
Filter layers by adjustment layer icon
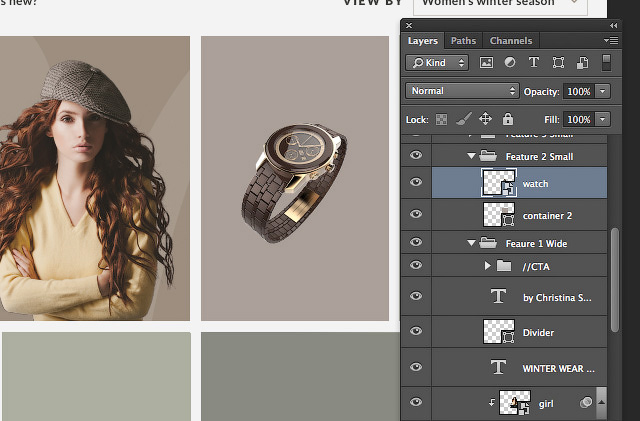coord(510,63)
